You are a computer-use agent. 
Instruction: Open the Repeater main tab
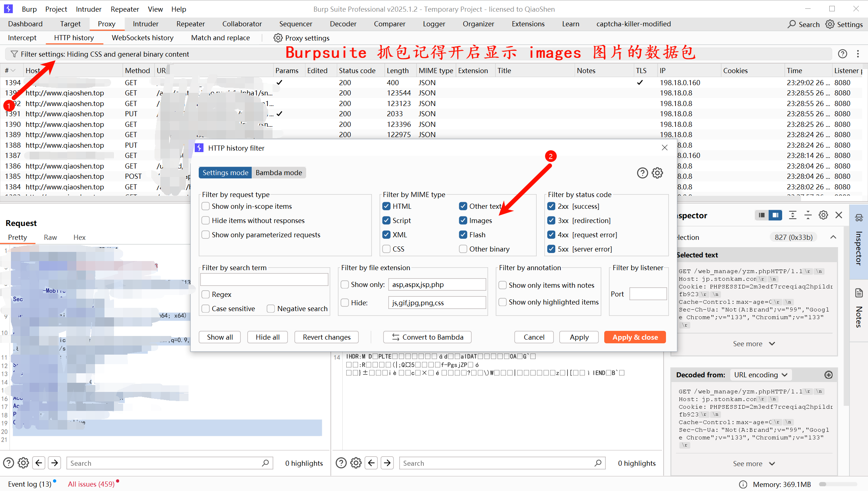[x=190, y=24]
